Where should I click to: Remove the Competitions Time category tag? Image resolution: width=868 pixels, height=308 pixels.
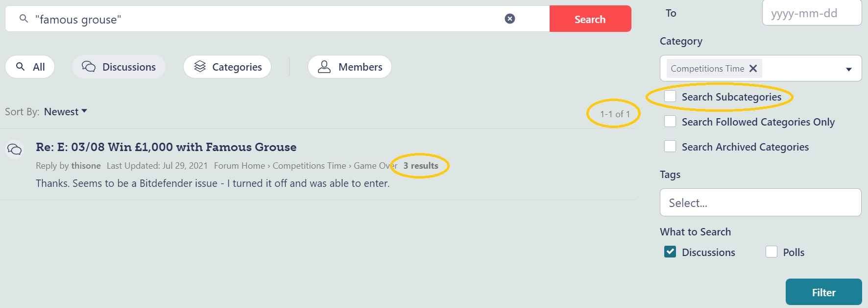tap(753, 69)
